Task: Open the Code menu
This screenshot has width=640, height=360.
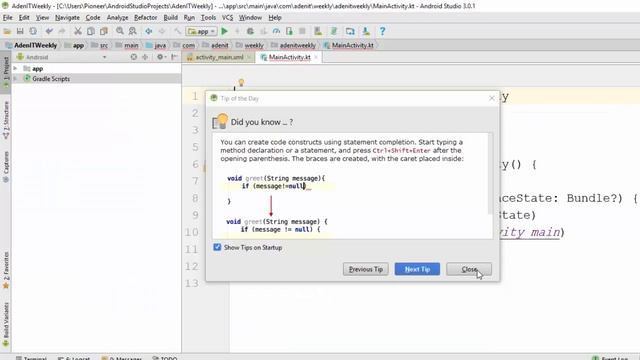Action: click(93, 18)
